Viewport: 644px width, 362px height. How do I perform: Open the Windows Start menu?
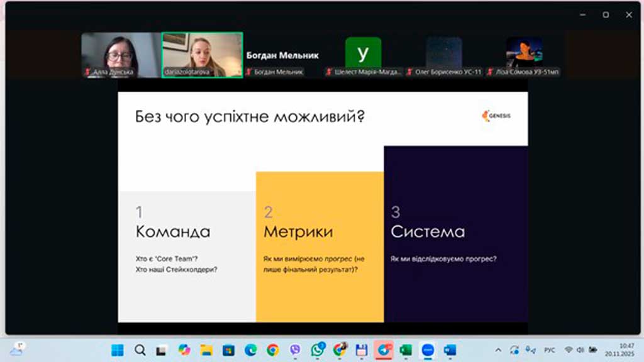pos(118,350)
